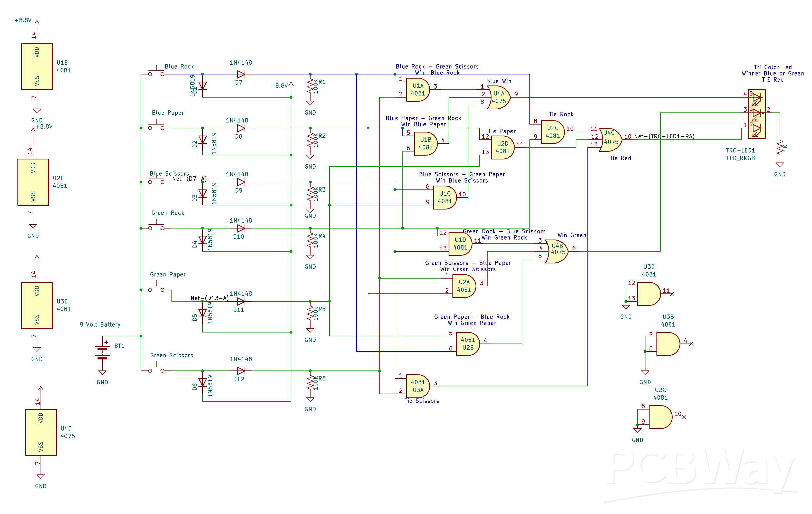Select the U2E 4081 power unit
This screenshot has width=812, height=514.
33,182
